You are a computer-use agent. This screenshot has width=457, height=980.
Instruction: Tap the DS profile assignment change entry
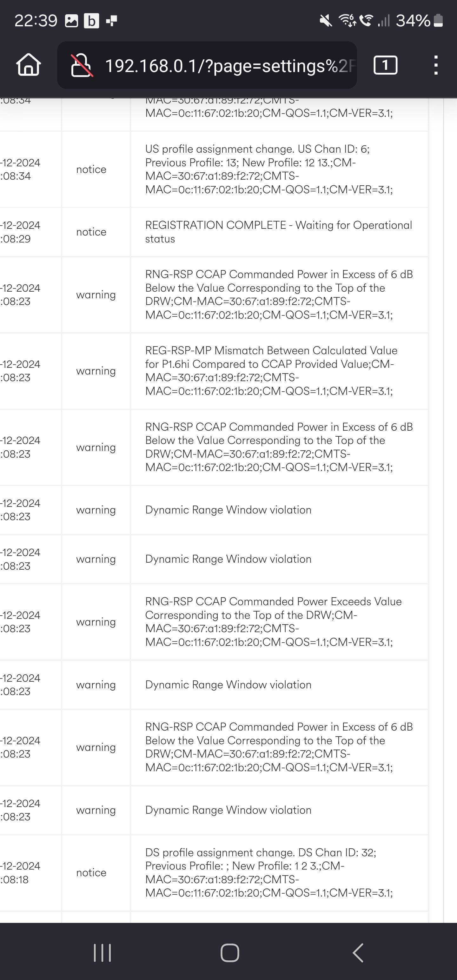click(269, 872)
